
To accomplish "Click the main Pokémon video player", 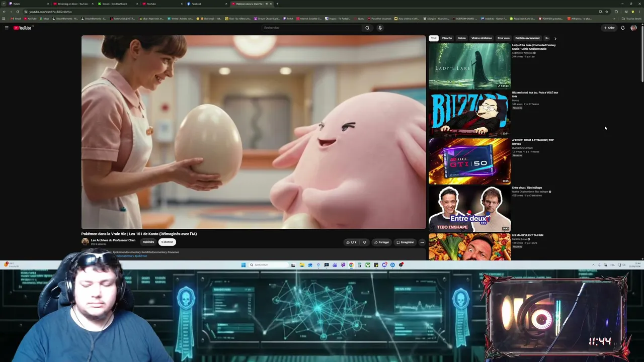I will 254,132.
